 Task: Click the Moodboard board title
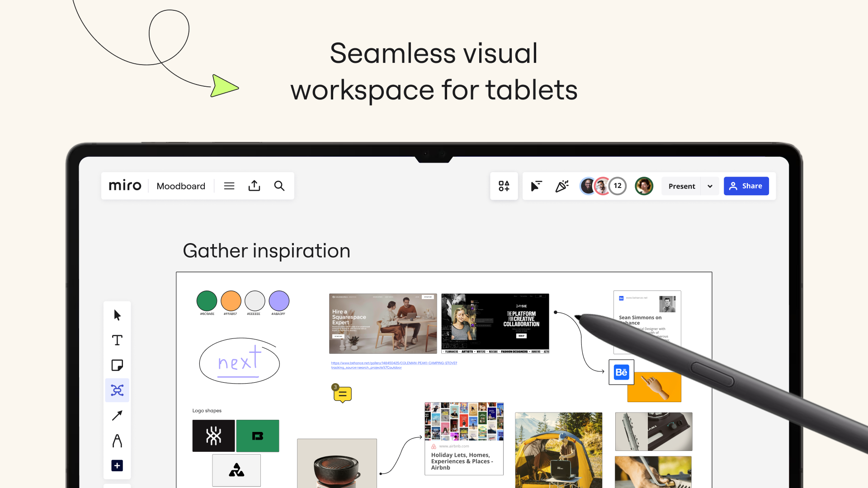pos(181,186)
